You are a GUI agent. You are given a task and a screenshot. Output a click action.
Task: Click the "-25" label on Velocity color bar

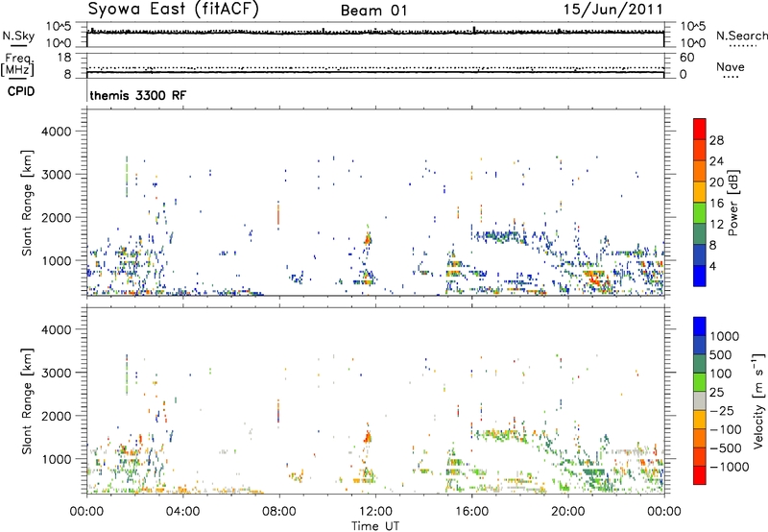point(721,410)
